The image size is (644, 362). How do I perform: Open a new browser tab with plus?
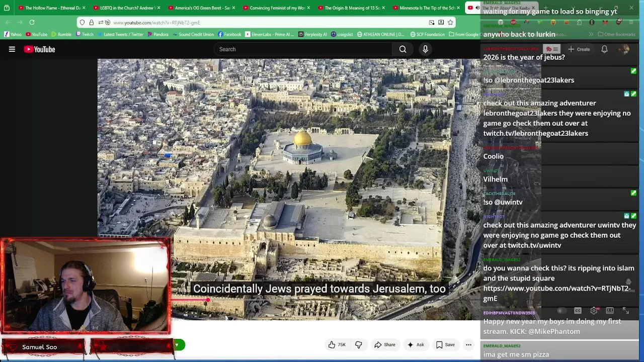pyautogui.click(x=545, y=8)
